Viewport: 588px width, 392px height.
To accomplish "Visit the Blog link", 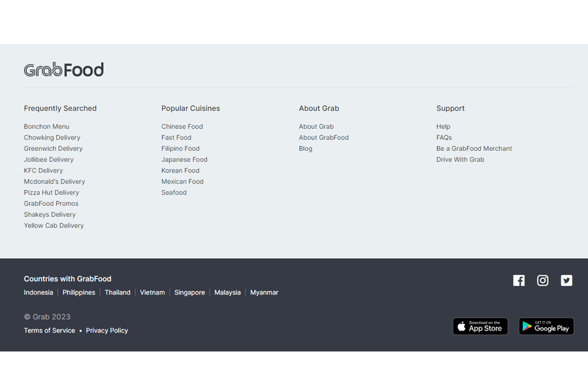I will 306,149.
